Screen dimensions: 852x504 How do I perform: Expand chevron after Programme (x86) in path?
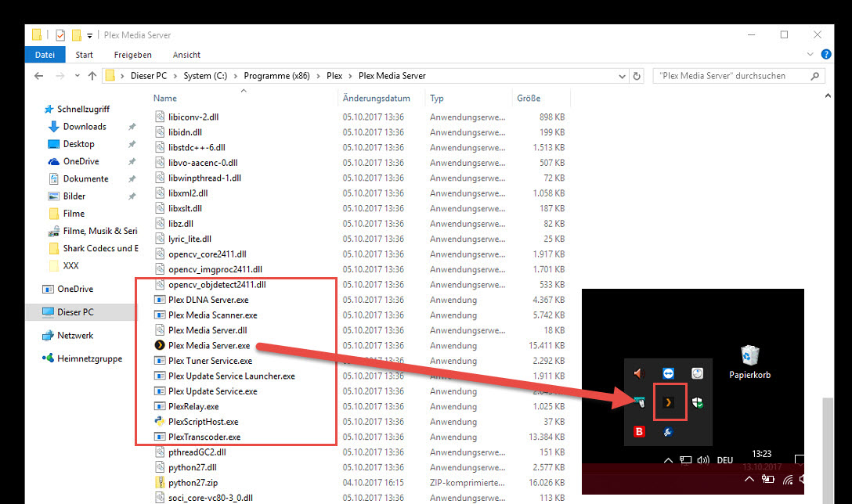pyautogui.click(x=319, y=76)
